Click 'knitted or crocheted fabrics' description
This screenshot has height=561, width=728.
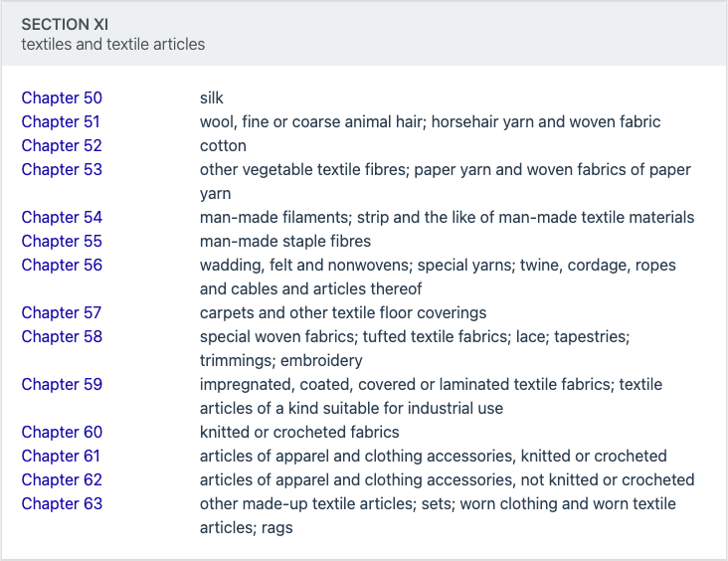(299, 433)
